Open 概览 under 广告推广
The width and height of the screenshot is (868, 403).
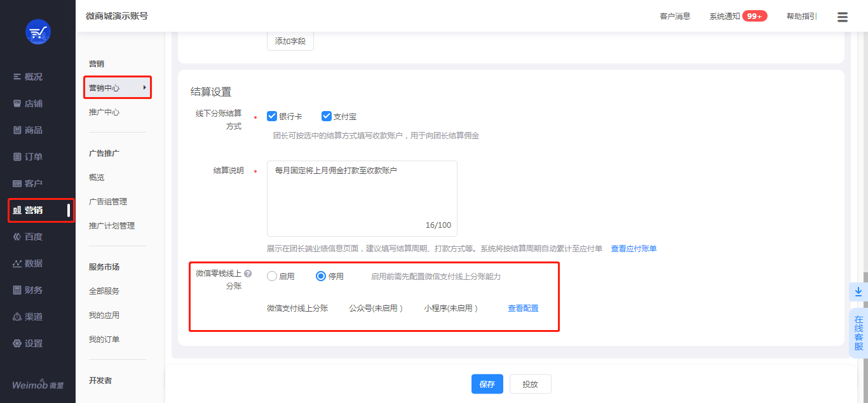[x=97, y=178]
